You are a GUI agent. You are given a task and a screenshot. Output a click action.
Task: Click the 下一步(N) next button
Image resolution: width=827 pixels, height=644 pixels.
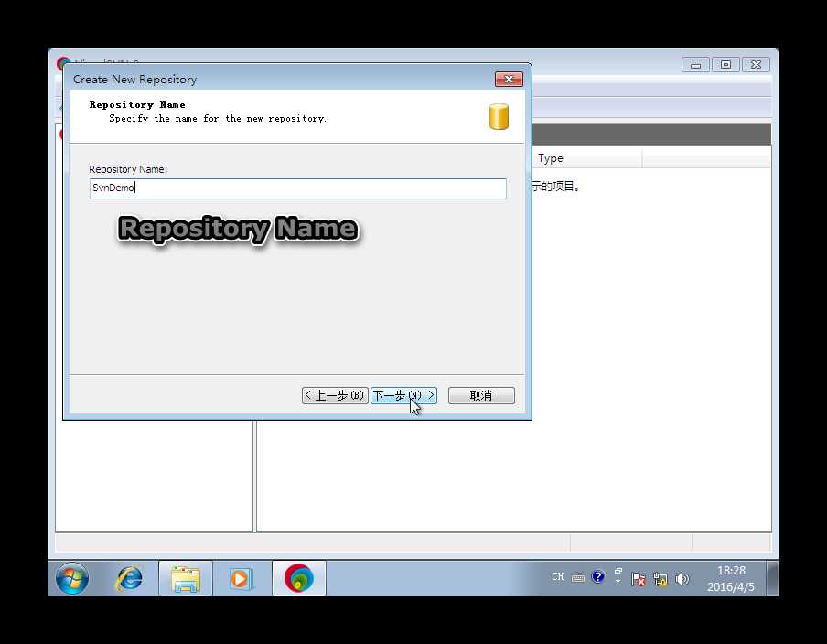point(403,395)
